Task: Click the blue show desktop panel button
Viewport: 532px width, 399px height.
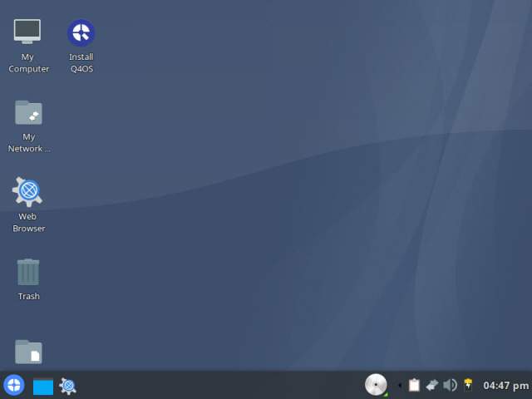Action: tap(43, 387)
